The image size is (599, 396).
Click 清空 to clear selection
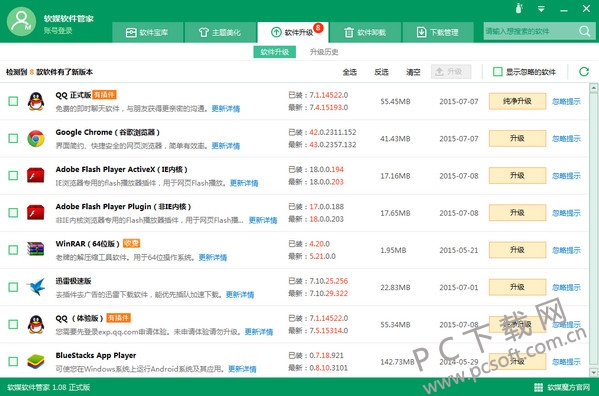point(413,72)
